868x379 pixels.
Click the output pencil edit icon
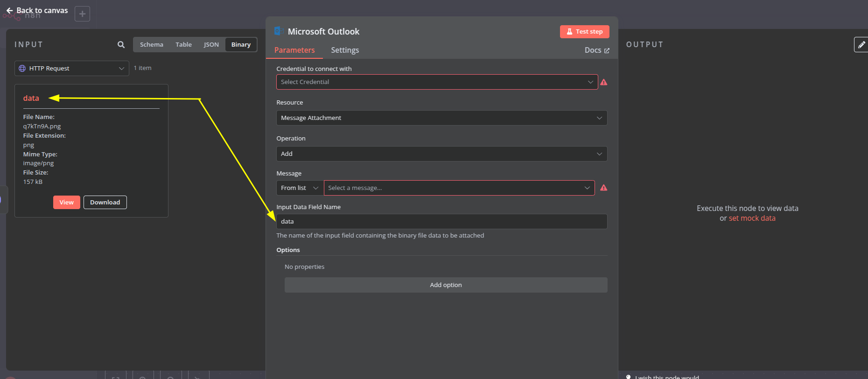tap(861, 45)
